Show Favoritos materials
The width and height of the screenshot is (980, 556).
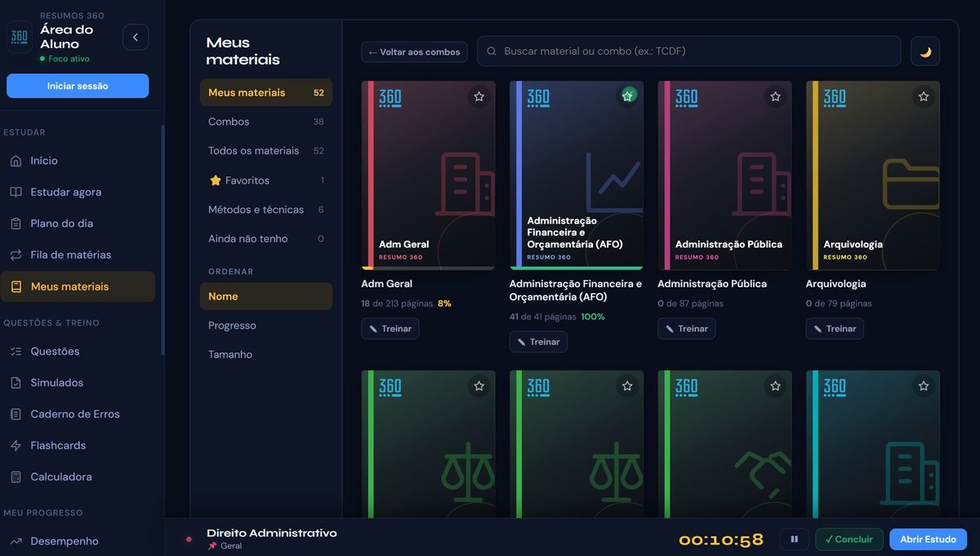coord(266,180)
